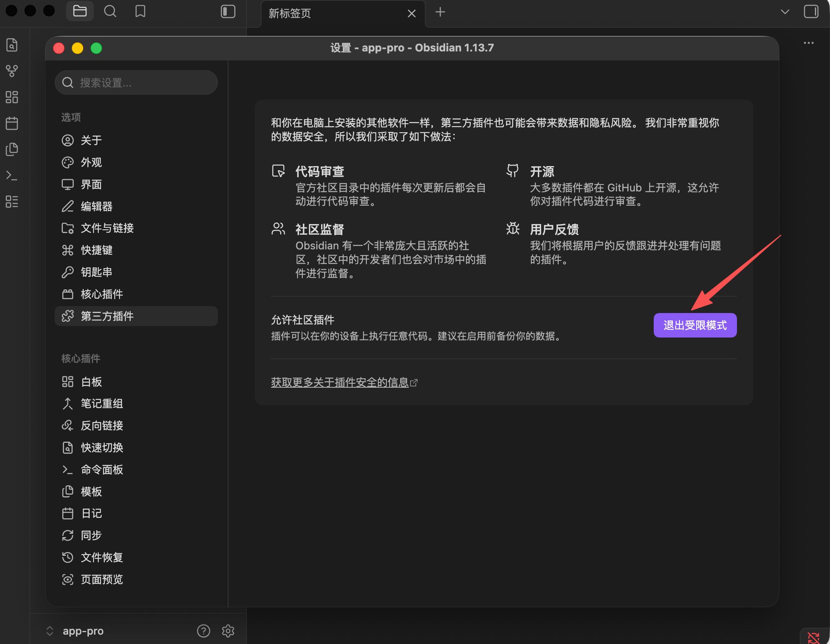Click the 退出受限模式 button

click(x=695, y=325)
